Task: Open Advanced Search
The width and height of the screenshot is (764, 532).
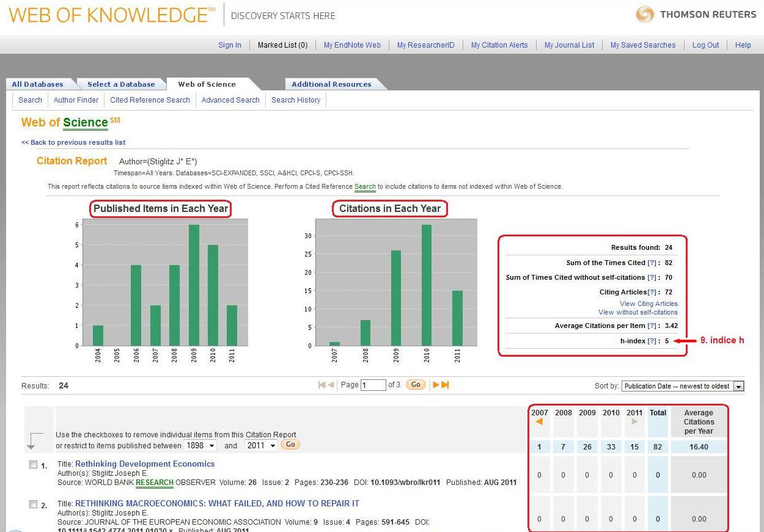Action: tap(230, 100)
